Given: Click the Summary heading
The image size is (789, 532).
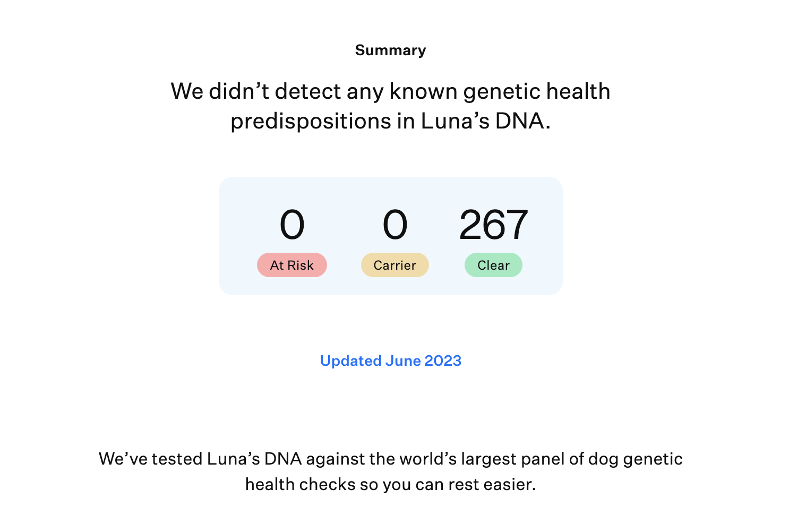Looking at the screenshot, I should coord(391,50).
